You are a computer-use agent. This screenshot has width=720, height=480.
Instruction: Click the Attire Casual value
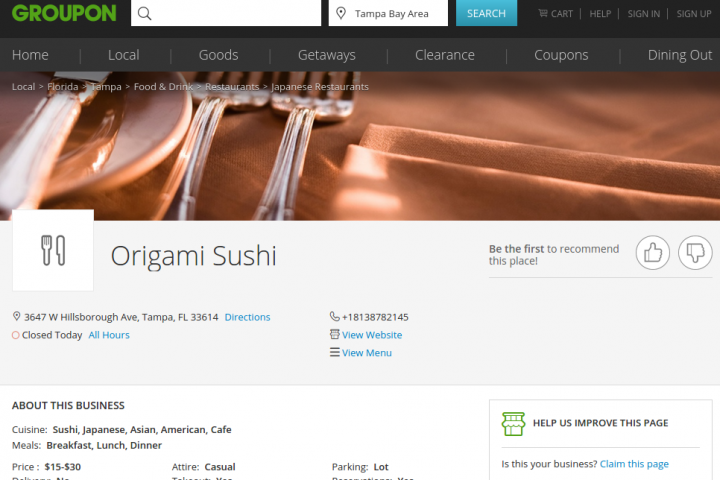click(x=220, y=467)
